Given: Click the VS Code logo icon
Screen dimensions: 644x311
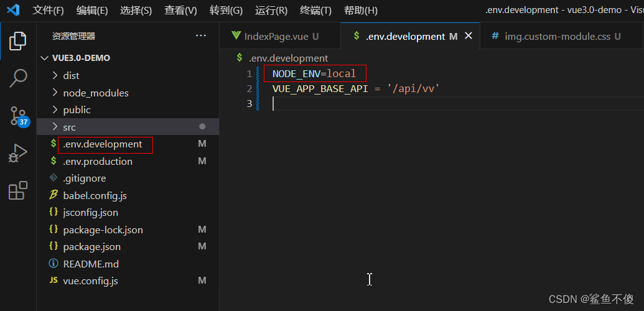Looking at the screenshot, I should 13,10.
